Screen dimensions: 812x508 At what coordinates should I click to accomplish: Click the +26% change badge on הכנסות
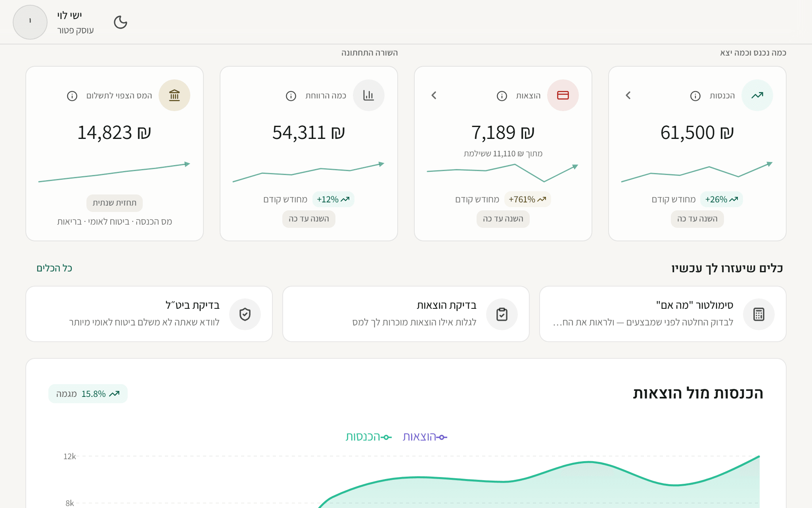click(x=722, y=199)
